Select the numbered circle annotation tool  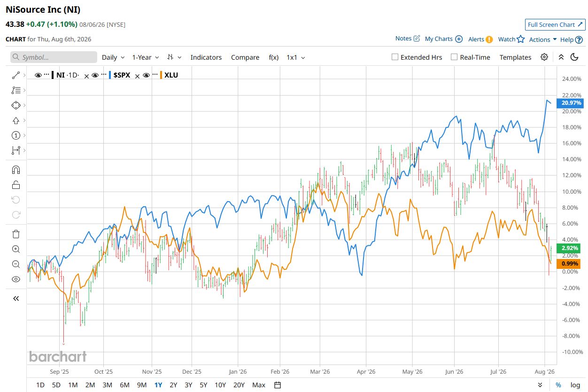(x=16, y=135)
